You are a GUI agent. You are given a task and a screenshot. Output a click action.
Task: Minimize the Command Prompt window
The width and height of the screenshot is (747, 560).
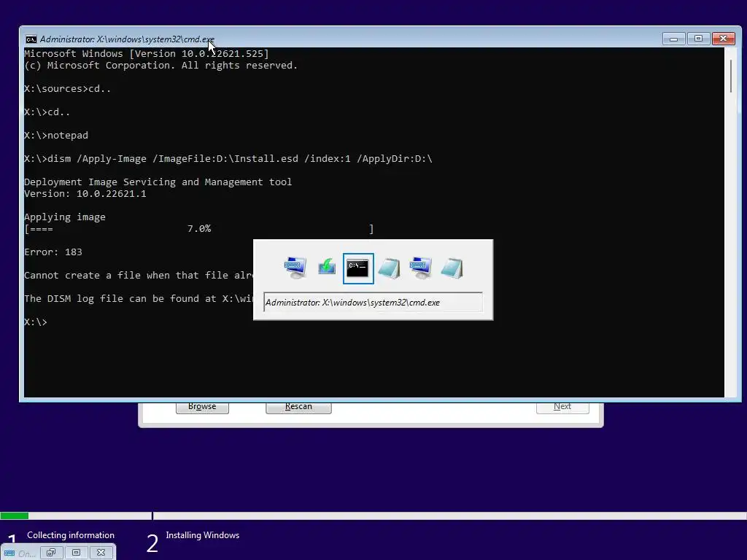coord(673,39)
